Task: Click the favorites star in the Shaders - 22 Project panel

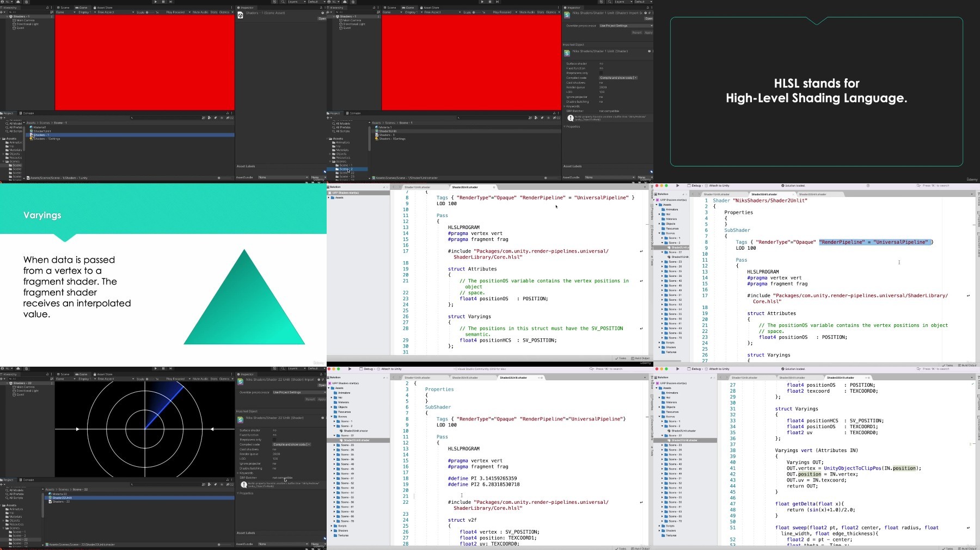Action: [222, 484]
